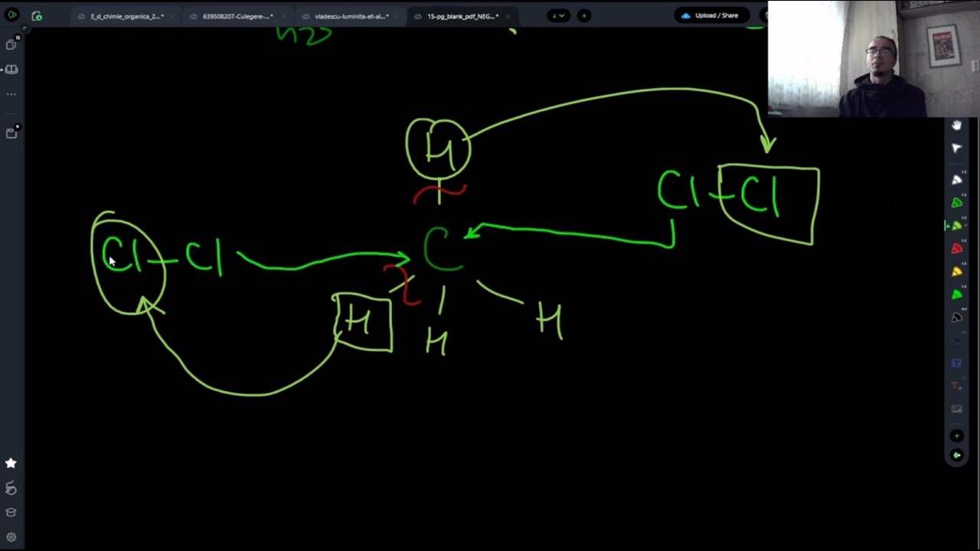
Task: Pick the yellow pen tool
Action: pos(956,272)
